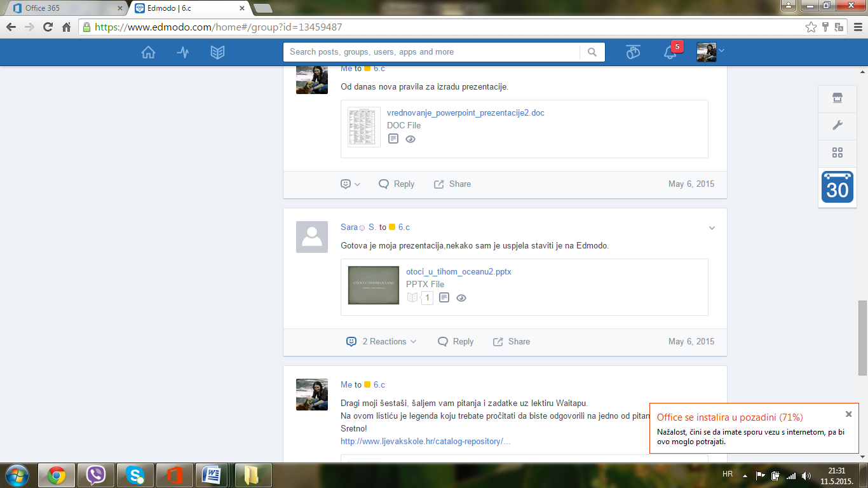Open Skype from taskbar
Viewport: 868px width, 488px height.
(135, 475)
